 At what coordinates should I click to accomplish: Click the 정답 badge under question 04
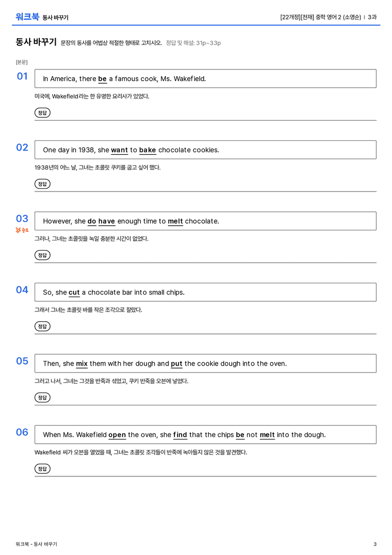tap(42, 326)
